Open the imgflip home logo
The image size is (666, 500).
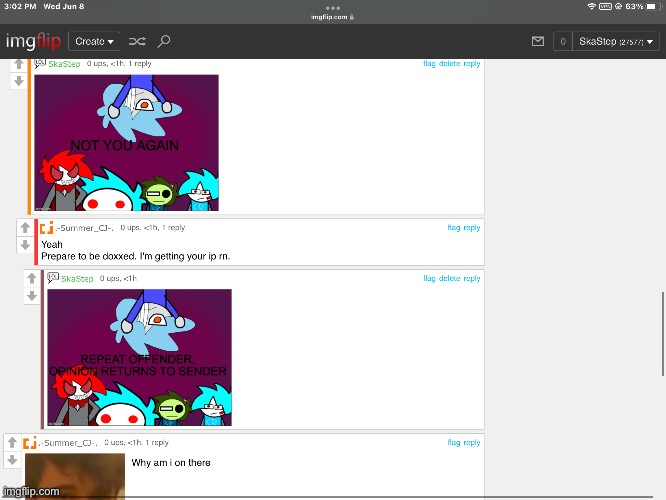[33, 41]
